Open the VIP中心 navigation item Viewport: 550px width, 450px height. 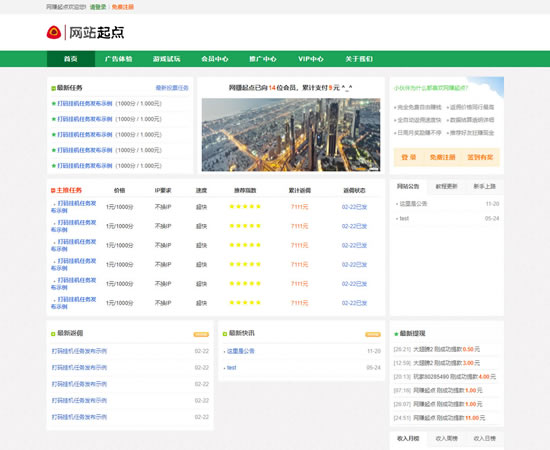(x=311, y=59)
